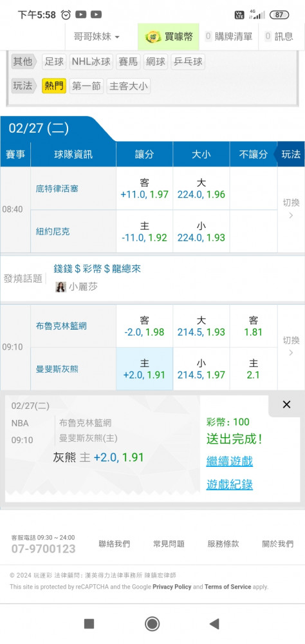Close the bet confirmation slip
Viewport: 305px width, 644px height.
[x=286, y=404]
